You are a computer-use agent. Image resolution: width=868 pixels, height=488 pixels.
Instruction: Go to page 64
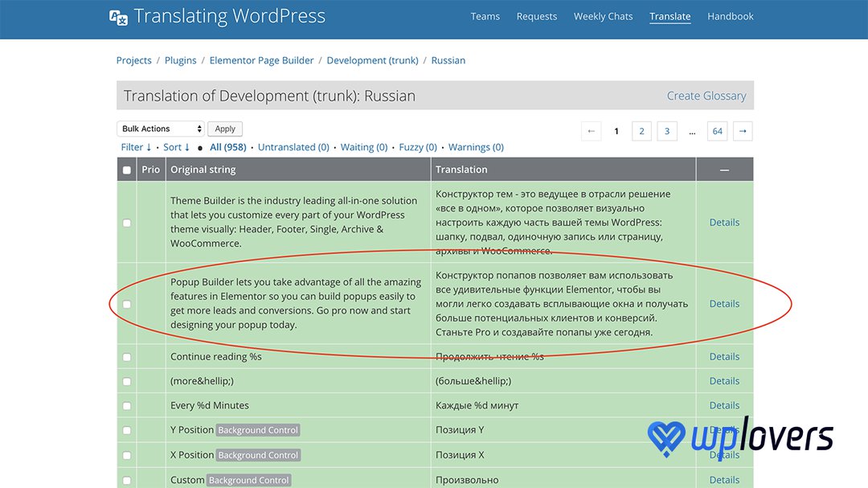tap(718, 131)
